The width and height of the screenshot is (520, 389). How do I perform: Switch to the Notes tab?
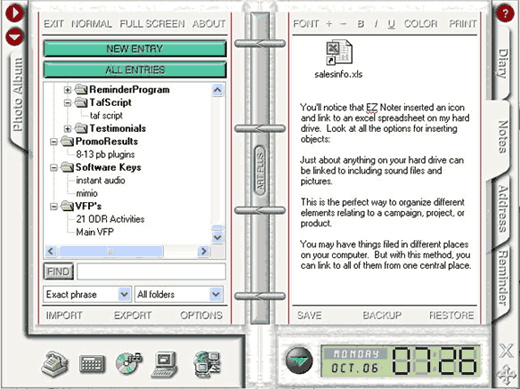pyautogui.click(x=503, y=137)
